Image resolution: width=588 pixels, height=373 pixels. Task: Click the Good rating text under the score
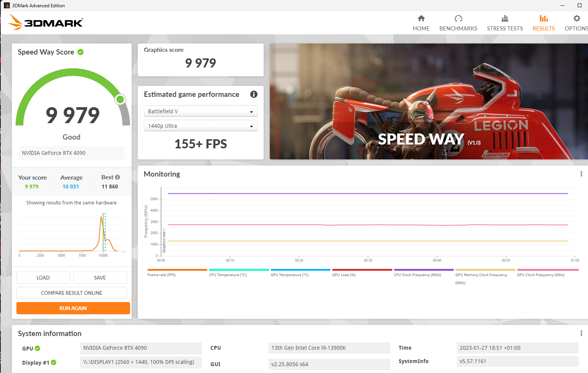71,137
